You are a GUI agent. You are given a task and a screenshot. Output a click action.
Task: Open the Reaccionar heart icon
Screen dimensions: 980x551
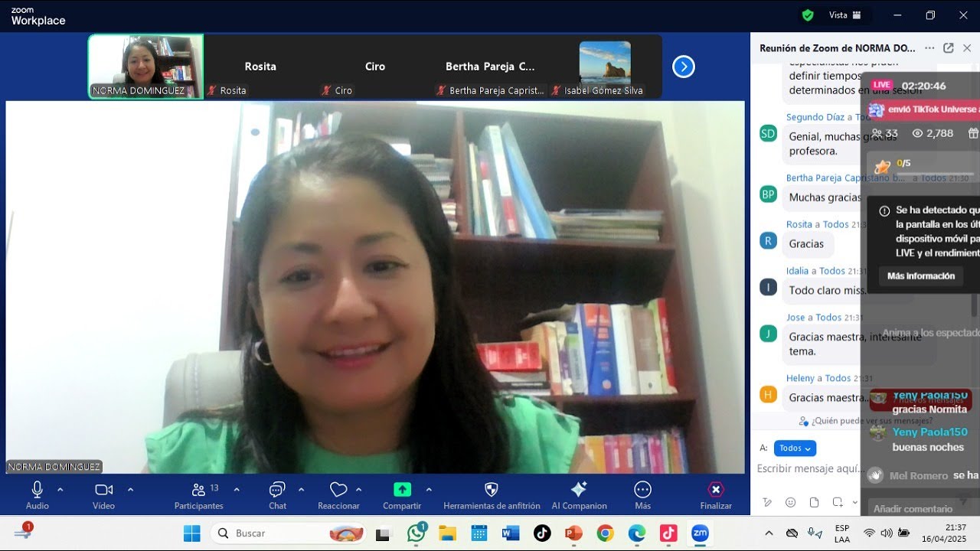pos(338,490)
